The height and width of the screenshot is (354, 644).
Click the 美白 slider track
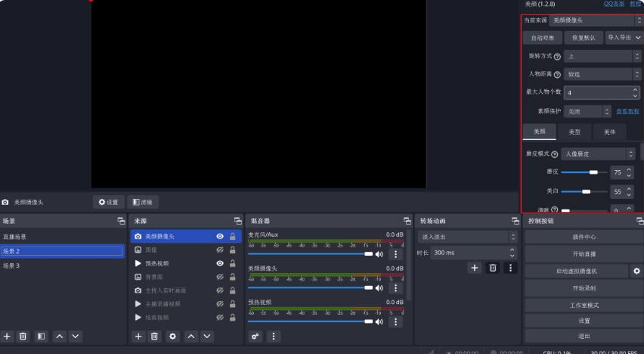click(584, 191)
